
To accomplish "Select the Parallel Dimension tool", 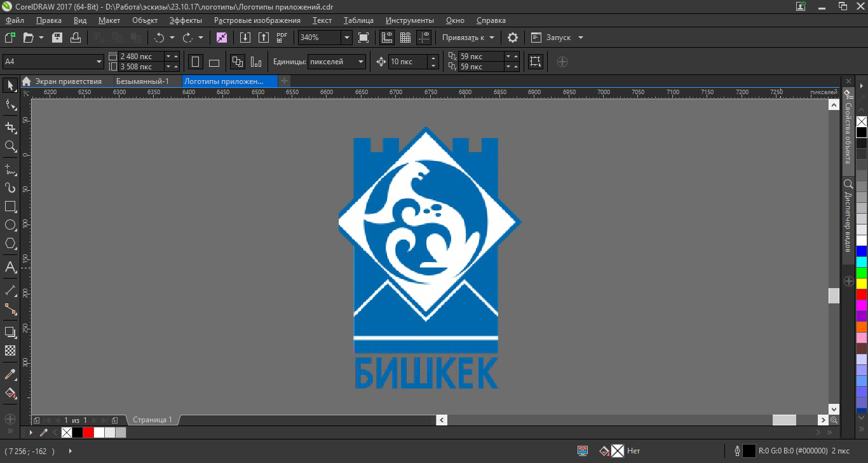I will pos(10,290).
